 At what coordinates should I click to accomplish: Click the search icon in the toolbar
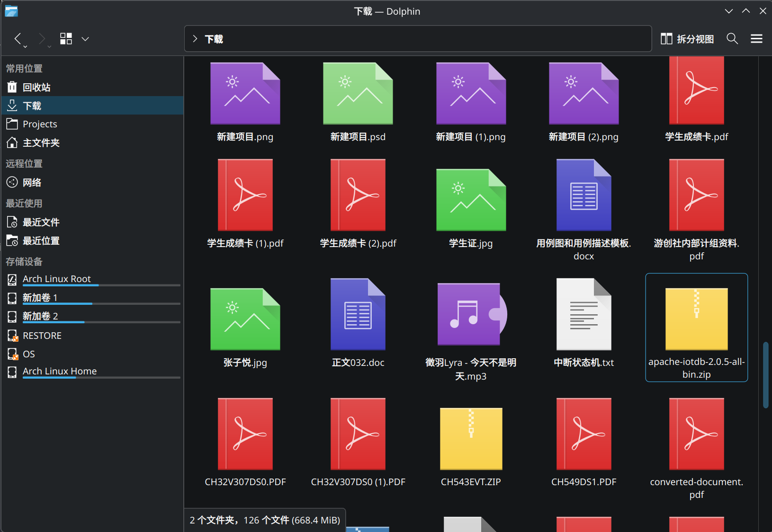[732, 38]
